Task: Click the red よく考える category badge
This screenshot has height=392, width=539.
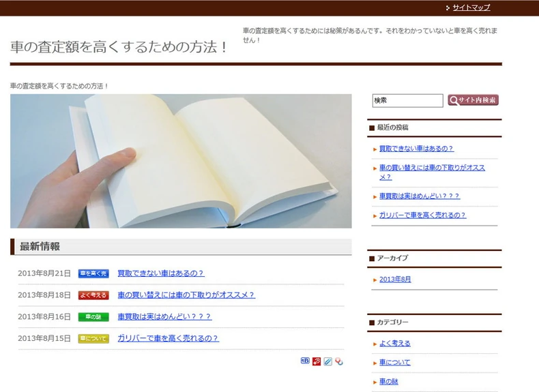Action: pyautogui.click(x=93, y=295)
